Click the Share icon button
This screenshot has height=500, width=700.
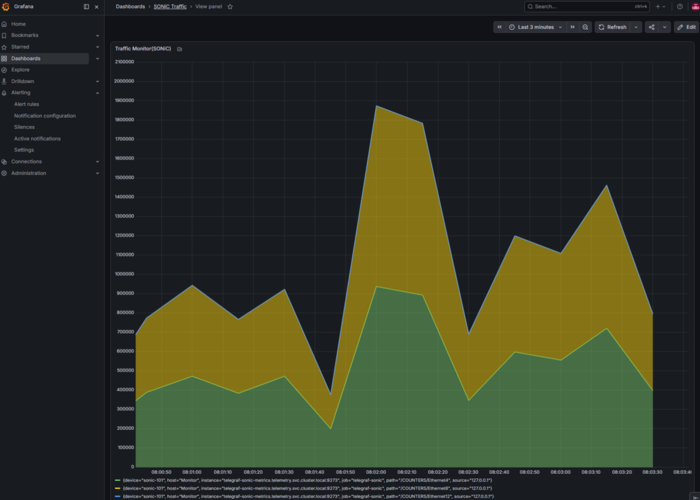pos(652,27)
